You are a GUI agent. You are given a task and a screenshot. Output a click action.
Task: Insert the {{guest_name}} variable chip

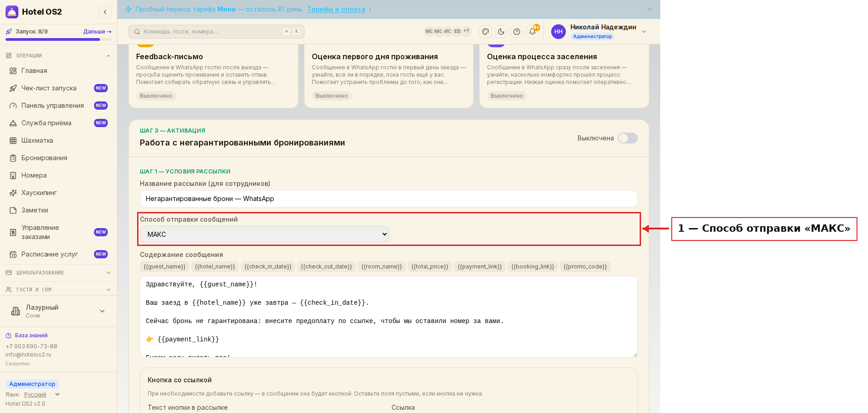pyautogui.click(x=165, y=267)
